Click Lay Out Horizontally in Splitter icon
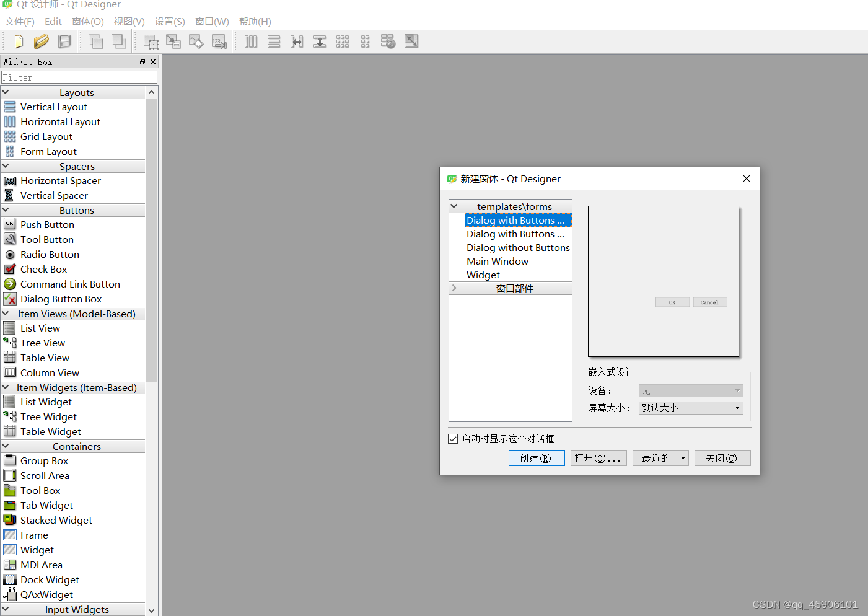The height and width of the screenshot is (616, 868). tap(297, 42)
